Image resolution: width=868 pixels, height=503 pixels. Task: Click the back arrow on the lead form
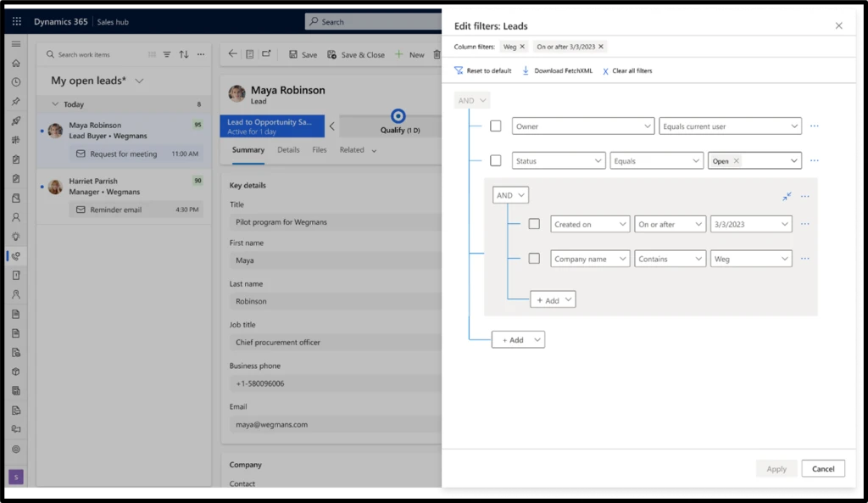[232, 54]
